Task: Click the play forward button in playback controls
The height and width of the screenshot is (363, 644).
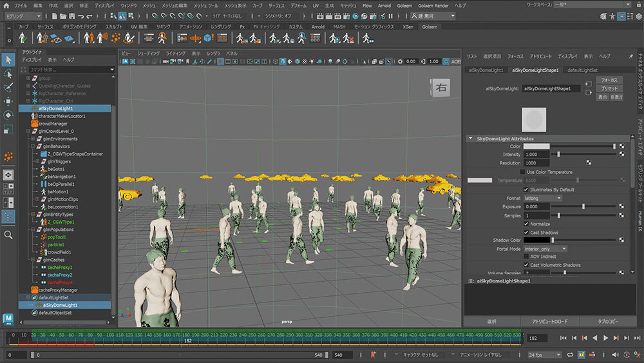Action: pos(605,337)
